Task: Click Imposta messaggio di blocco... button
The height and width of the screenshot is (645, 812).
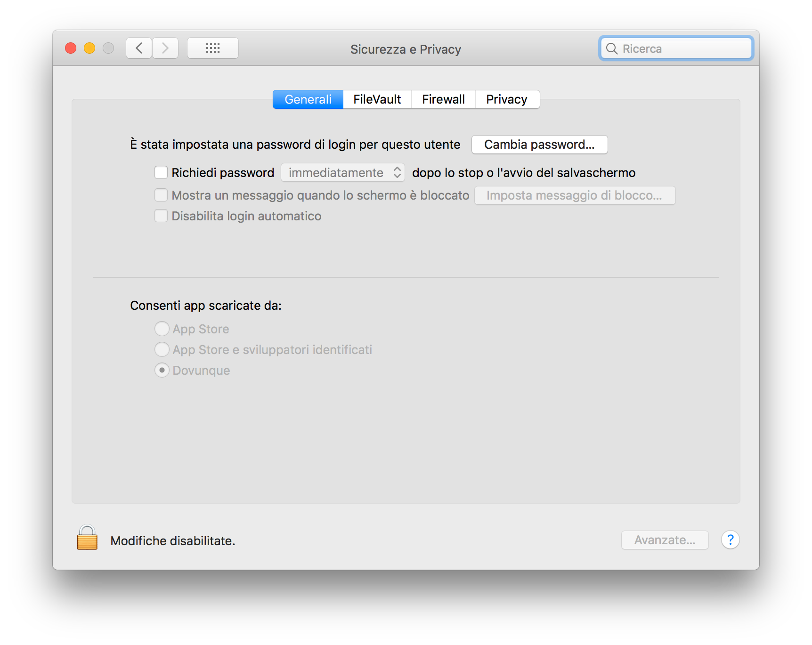Action: (x=575, y=195)
